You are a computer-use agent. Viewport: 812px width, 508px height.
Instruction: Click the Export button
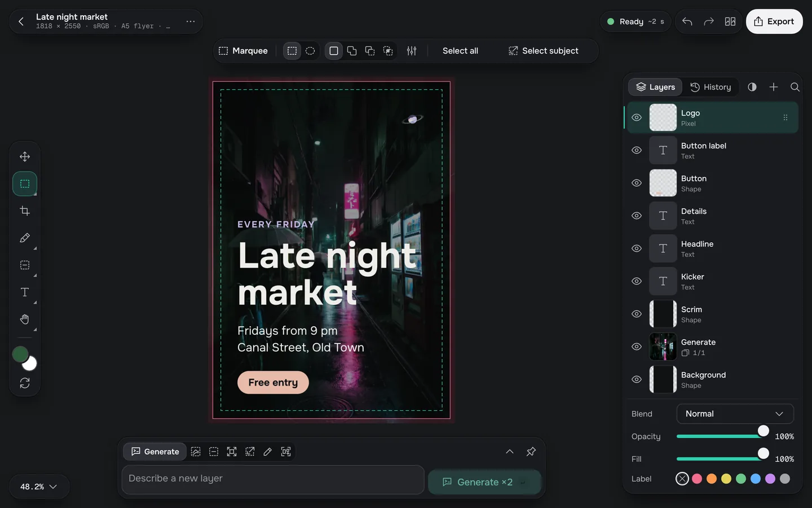[774, 21]
